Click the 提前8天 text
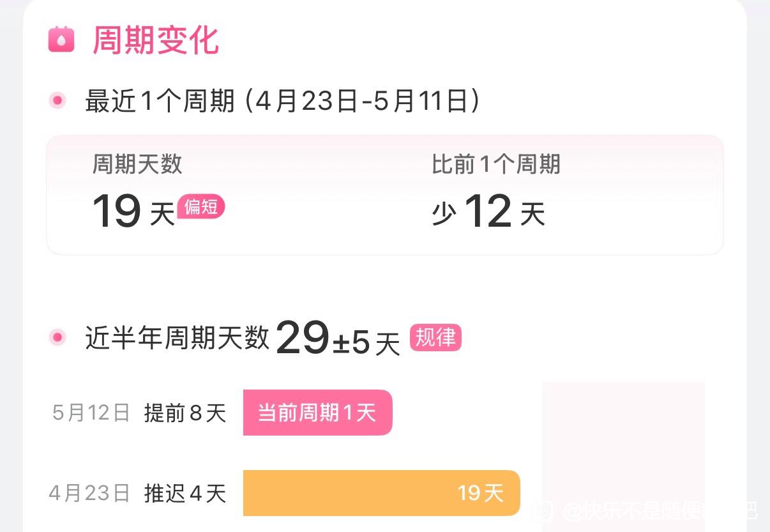Image resolution: width=770 pixels, height=532 pixels. [x=185, y=413]
